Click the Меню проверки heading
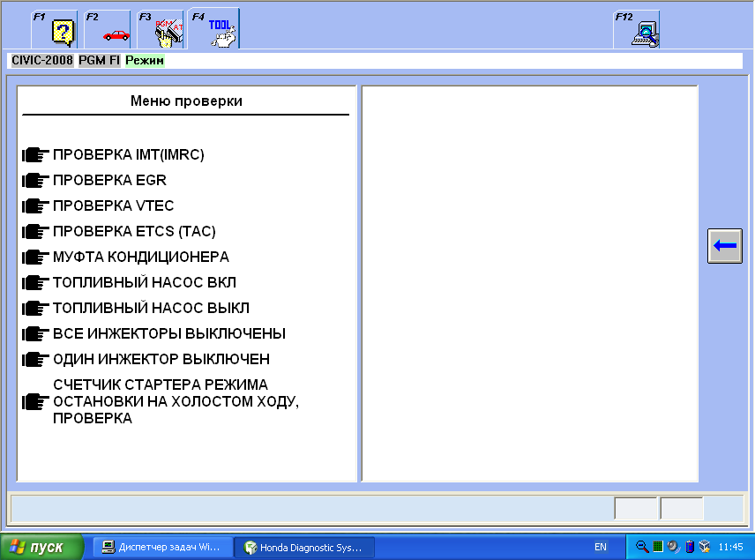This screenshot has width=755, height=560. [x=186, y=101]
